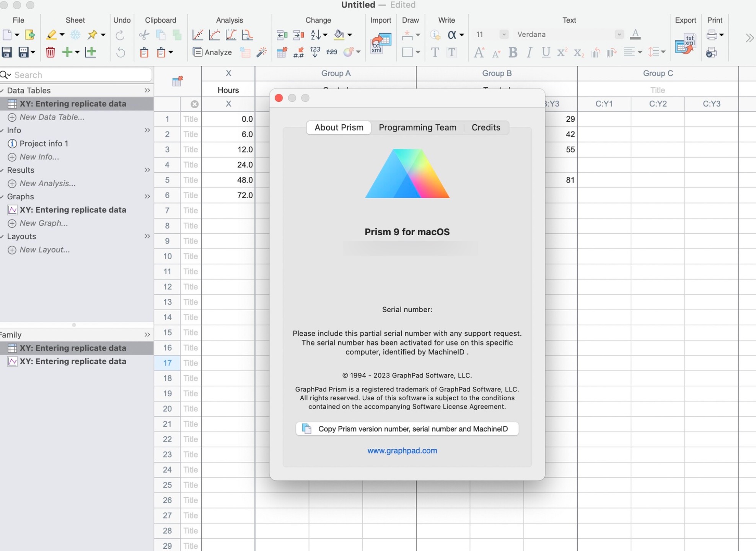
Task: Click the print preview icon
Action: [x=712, y=52]
